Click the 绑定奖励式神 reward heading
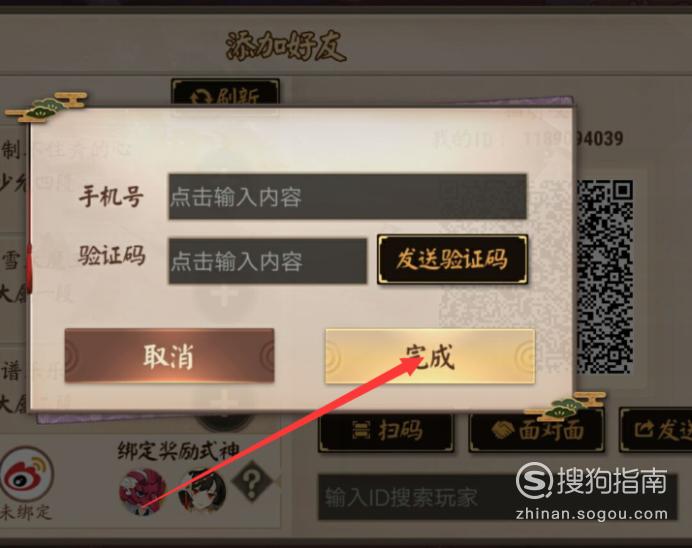This screenshot has height=548, width=692. tap(179, 450)
